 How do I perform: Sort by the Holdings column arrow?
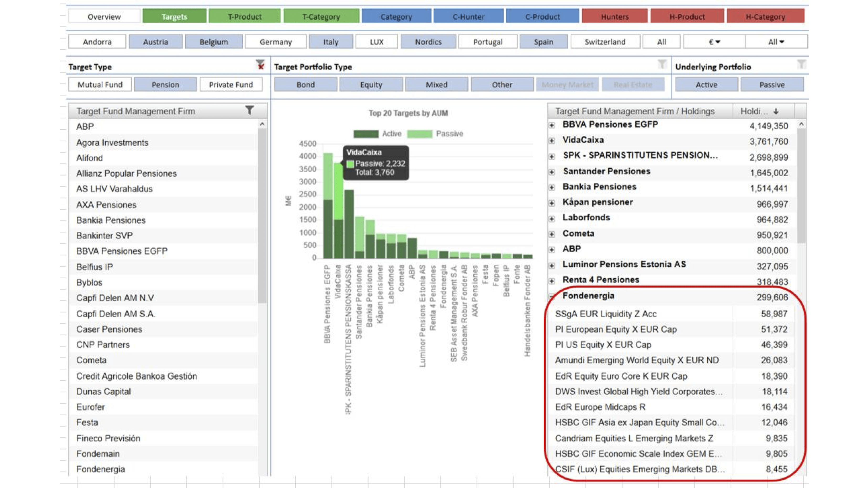tap(776, 112)
